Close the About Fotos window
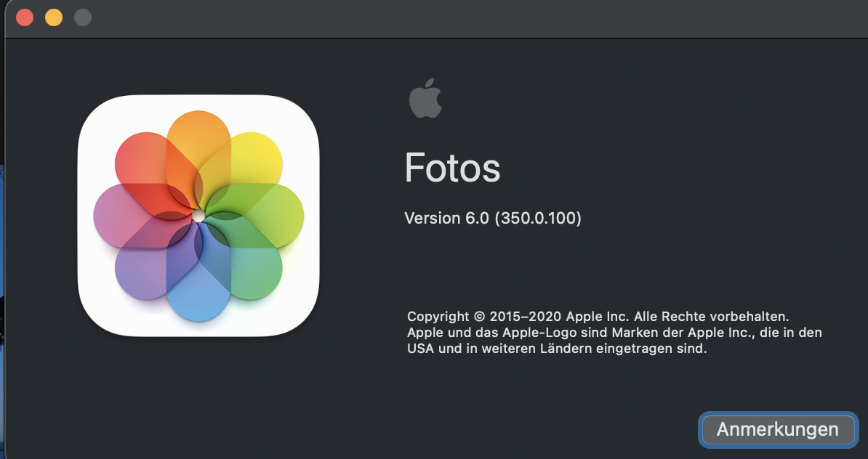Image resolution: width=868 pixels, height=459 pixels. [25, 17]
